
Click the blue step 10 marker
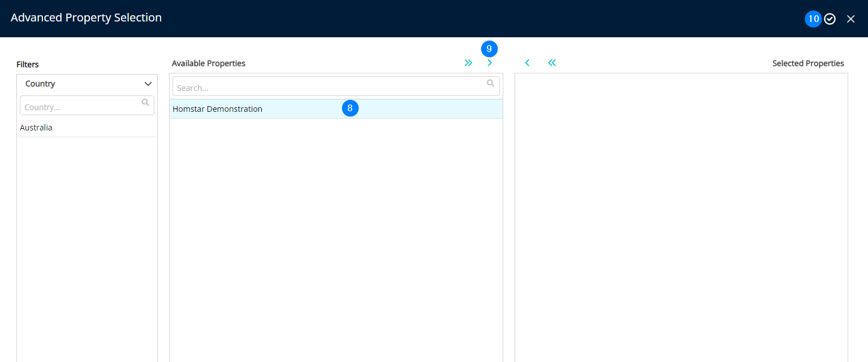click(813, 19)
